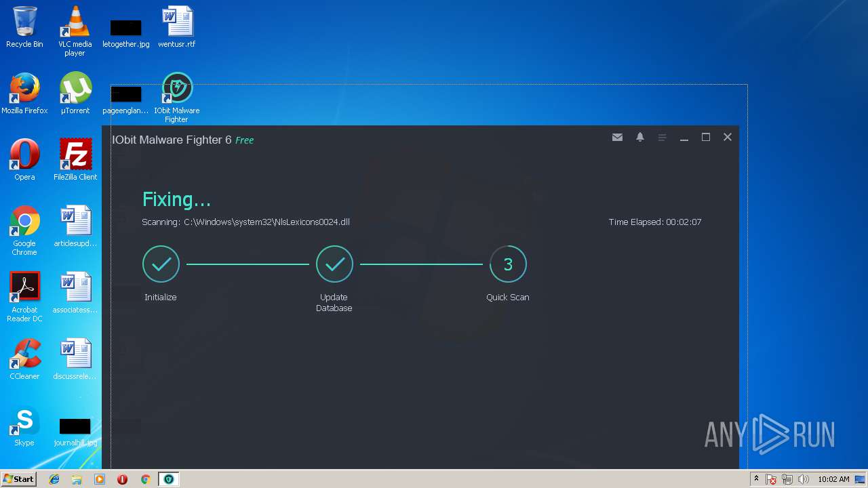Show hidden system tray icons
The image size is (868, 488).
click(756, 479)
